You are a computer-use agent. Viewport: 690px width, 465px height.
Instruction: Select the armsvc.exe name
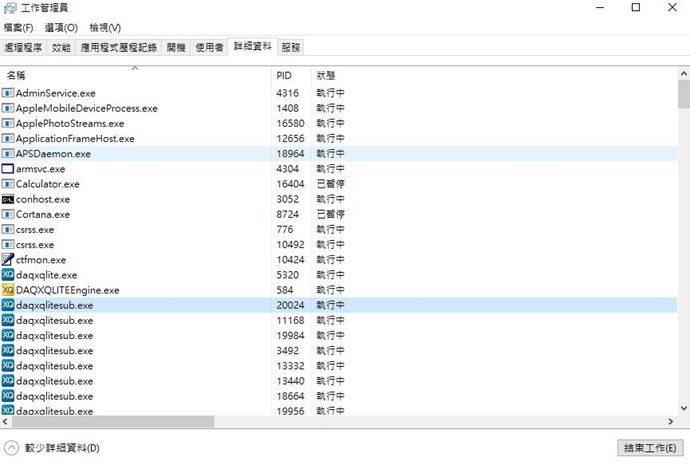(40, 169)
